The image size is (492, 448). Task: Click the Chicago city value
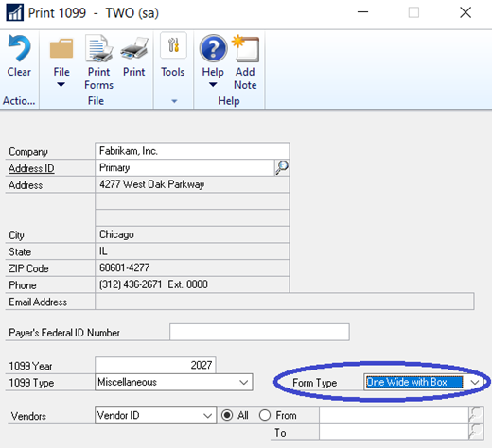coord(116,234)
